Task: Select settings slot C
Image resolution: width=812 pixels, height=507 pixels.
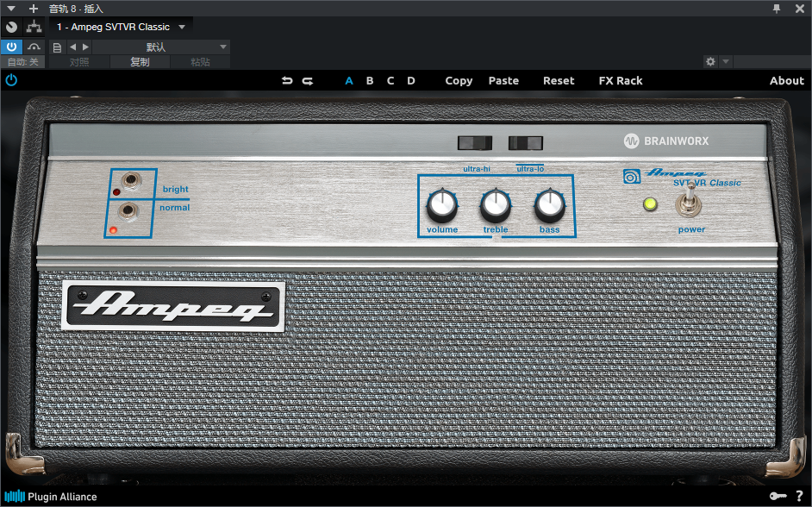Action: pos(390,81)
